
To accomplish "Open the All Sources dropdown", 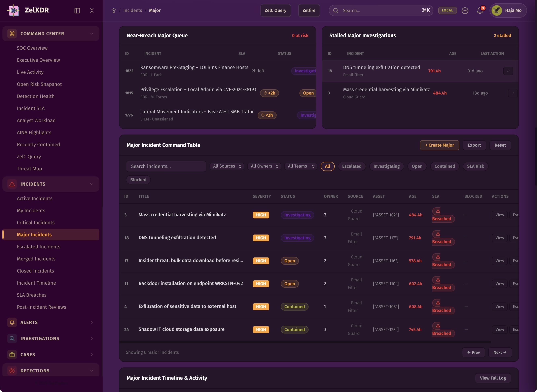I will [227, 166].
